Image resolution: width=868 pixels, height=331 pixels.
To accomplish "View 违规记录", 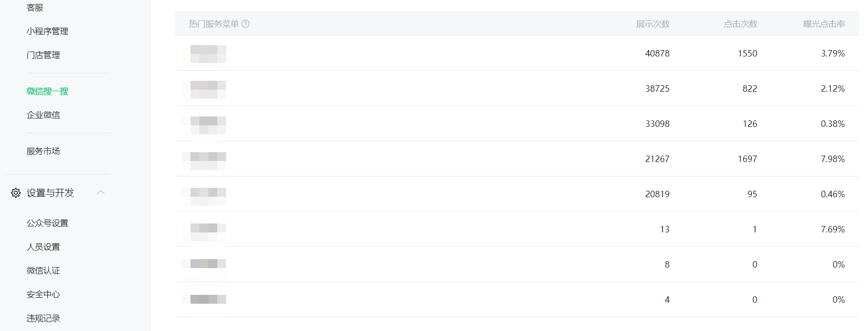I will pyautogui.click(x=44, y=318).
